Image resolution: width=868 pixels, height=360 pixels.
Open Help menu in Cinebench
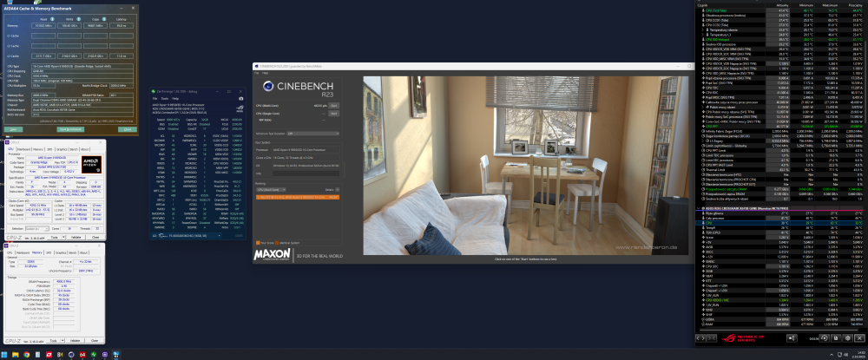click(265, 73)
